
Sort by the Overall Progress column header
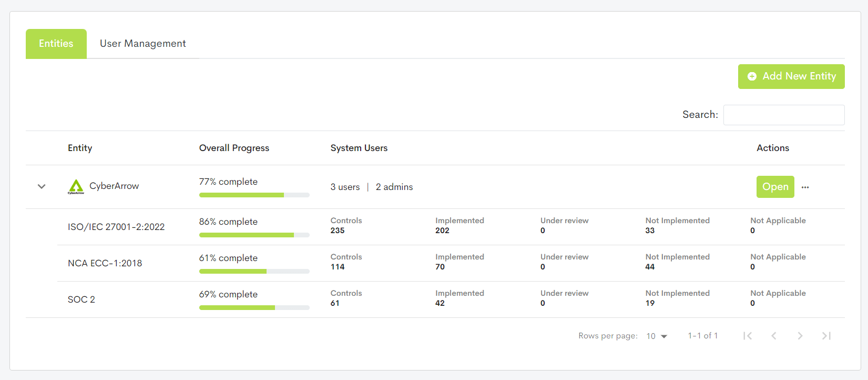point(234,148)
